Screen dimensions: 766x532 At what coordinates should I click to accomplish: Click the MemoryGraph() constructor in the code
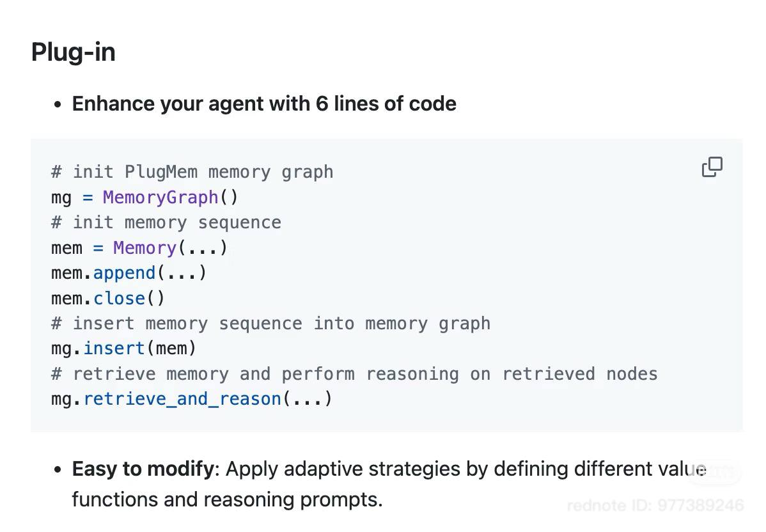pos(159,197)
